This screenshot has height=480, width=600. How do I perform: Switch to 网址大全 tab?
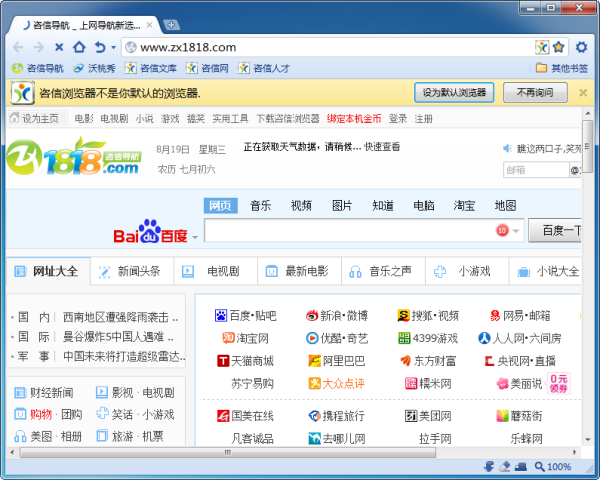click(48, 271)
